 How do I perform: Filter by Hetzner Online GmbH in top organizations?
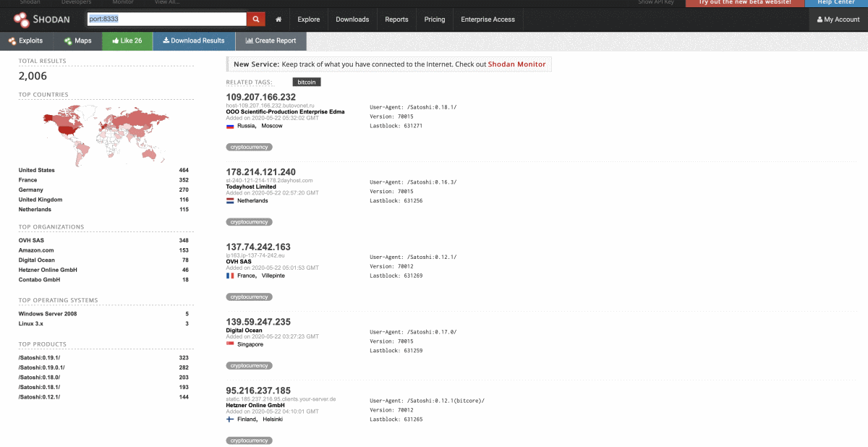(x=48, y=270)
